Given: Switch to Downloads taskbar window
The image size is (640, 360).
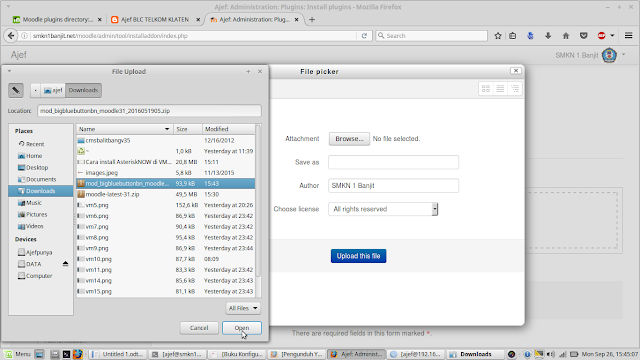Looking at the screenshot, I should tap(475, 354).
